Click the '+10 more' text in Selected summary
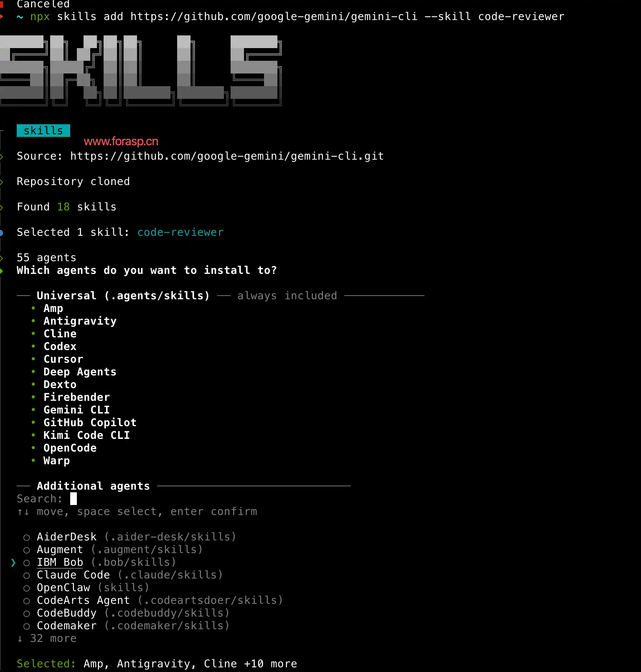 (x=270, y=663)
